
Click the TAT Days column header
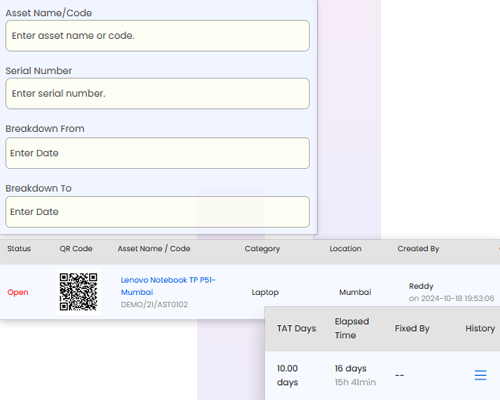pos(296,329)
